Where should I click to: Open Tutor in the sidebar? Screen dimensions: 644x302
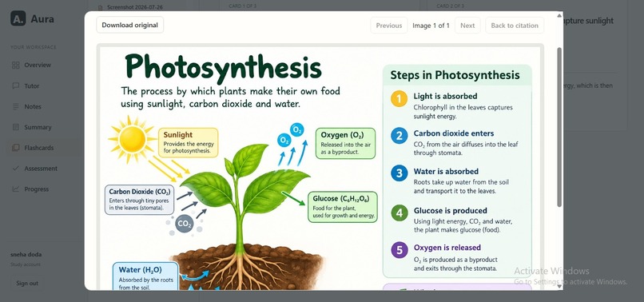(x=32, y=85)
